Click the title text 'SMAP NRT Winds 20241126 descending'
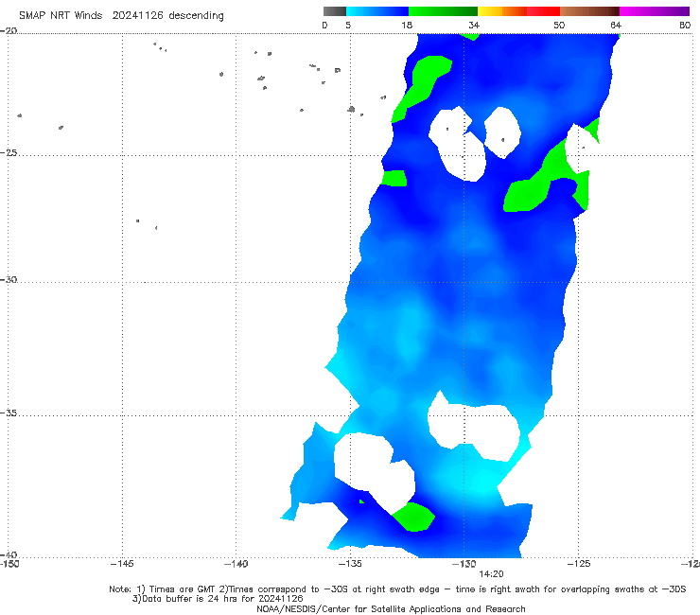 (121, 15)
